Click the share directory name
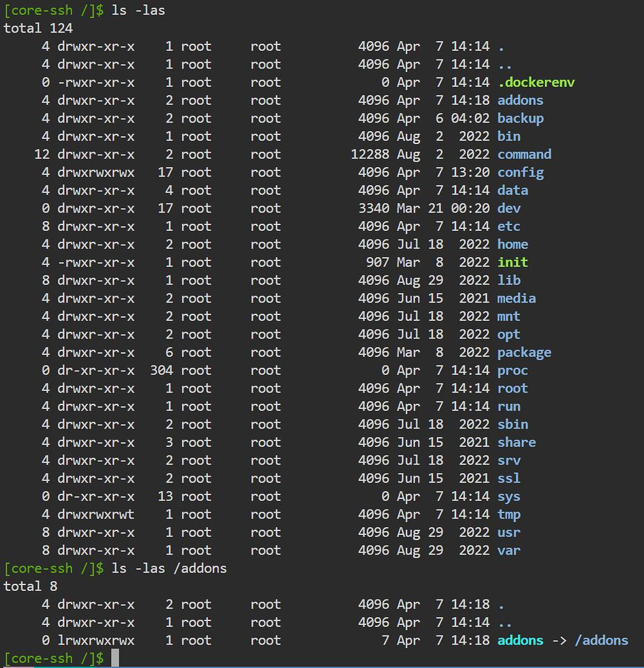 point(516,442)
